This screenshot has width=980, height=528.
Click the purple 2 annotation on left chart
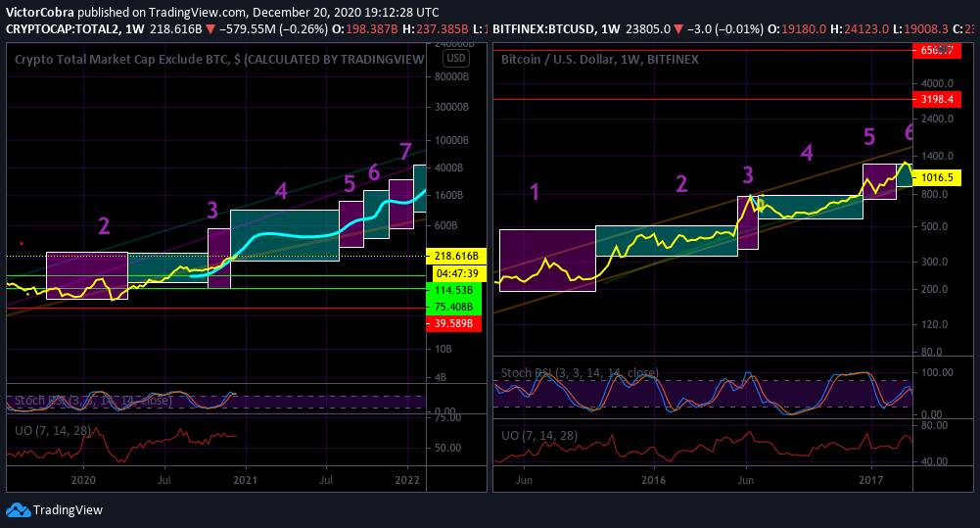[x=104, y=226]
